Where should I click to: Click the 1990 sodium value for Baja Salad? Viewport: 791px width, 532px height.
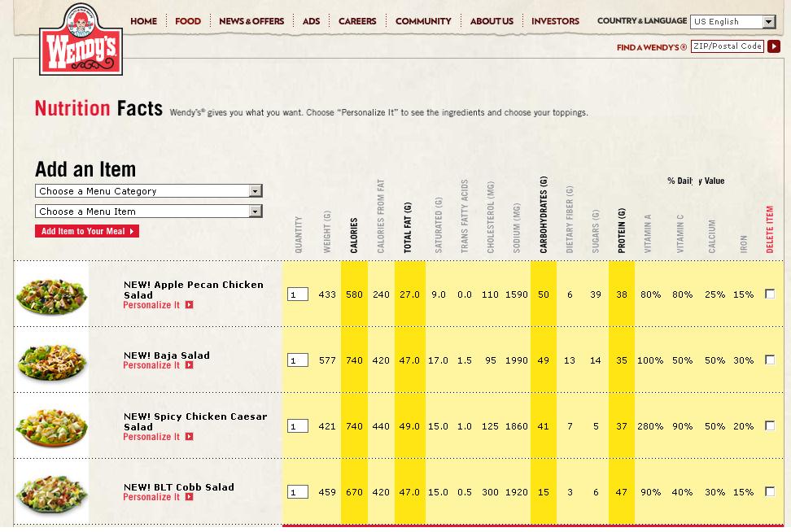click(x=517, y=360)
